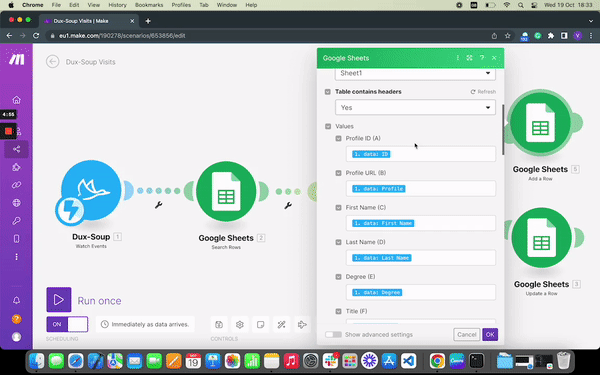Open Google Sheets Add a Row module

click(540, 122)
